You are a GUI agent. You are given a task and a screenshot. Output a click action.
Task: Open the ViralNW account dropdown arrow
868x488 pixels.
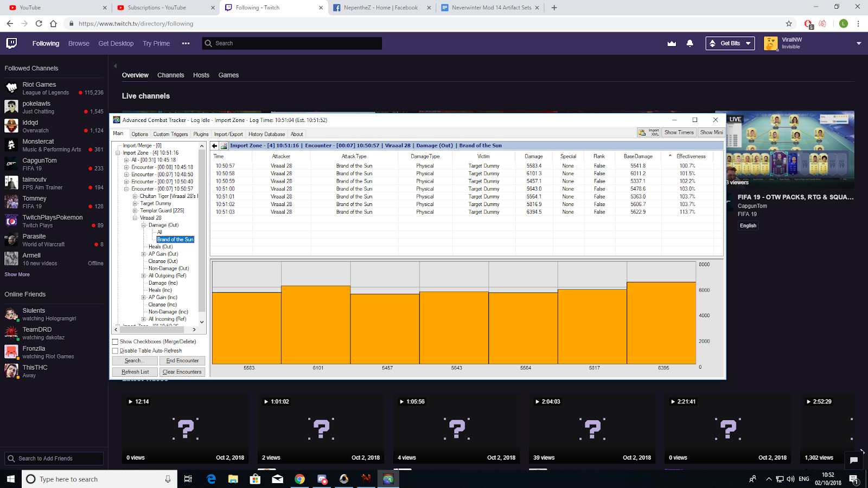(859, 43)
